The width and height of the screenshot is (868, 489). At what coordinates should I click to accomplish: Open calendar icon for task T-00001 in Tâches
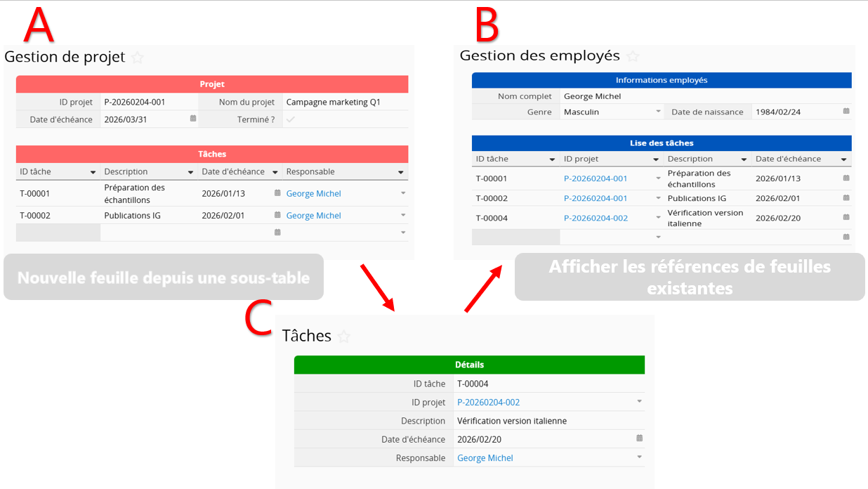[x=277, y=193]
